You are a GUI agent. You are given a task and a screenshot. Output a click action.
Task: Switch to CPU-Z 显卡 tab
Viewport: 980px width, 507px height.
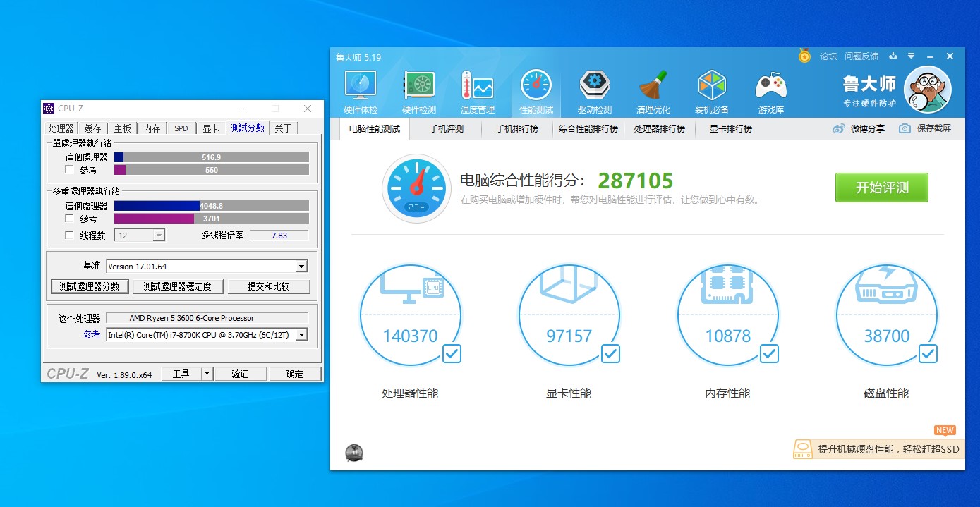pos(211,128)
